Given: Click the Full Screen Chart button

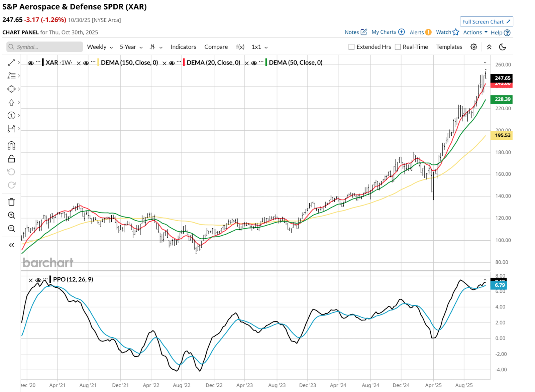Looking at the screenshot, I should 487,22.
